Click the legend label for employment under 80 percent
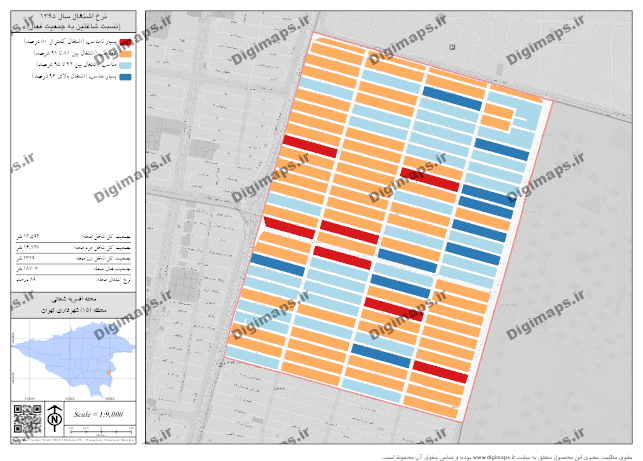 [71, 42]
